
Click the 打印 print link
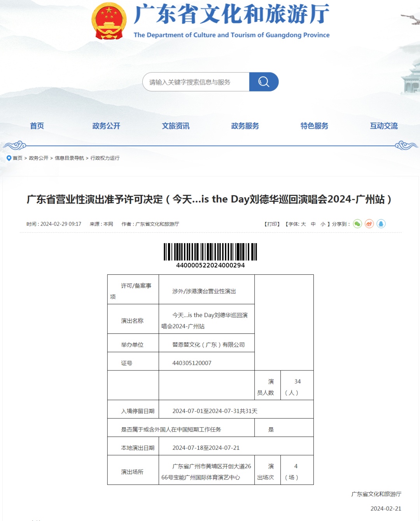pos(272,224)
